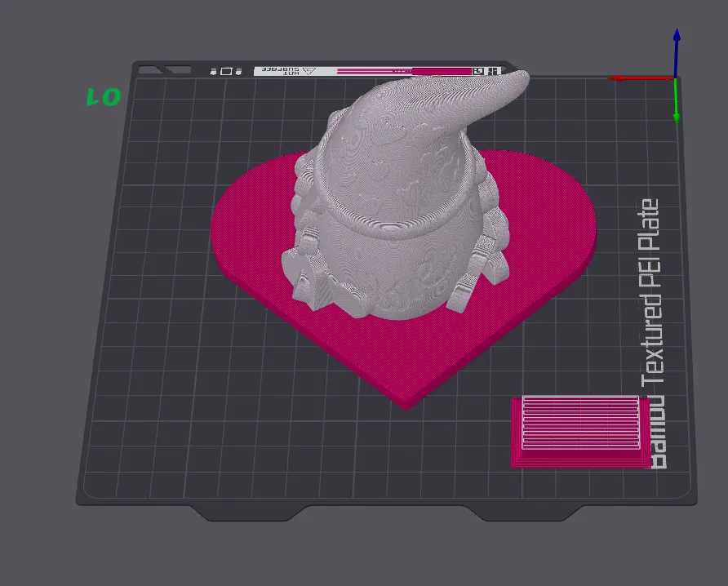Click the Bambu Textured PEI Plate label
This screenshot has height=586, width=728.
point(652,333)
